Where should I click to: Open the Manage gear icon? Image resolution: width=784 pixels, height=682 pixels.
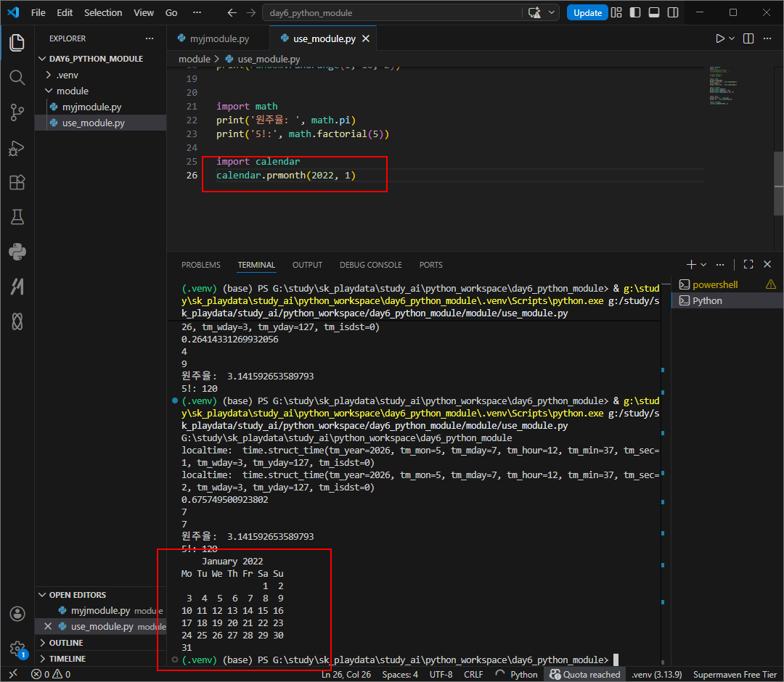coord(17,649)
